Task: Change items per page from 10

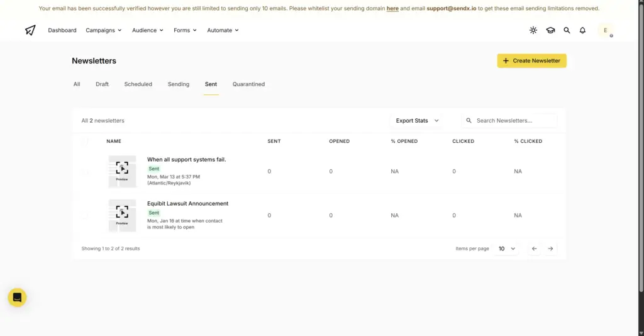Action: coord(507,249)
